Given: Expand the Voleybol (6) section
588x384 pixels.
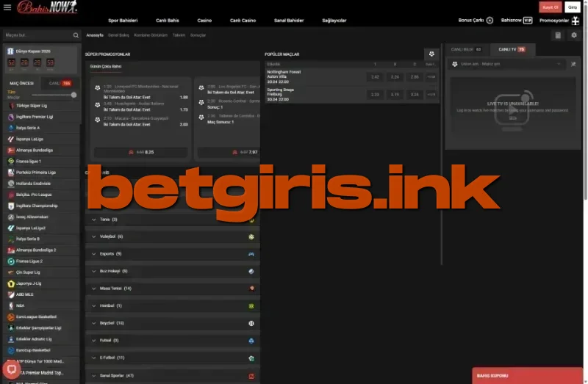Looking at the screenshot, I should [173, 236].
